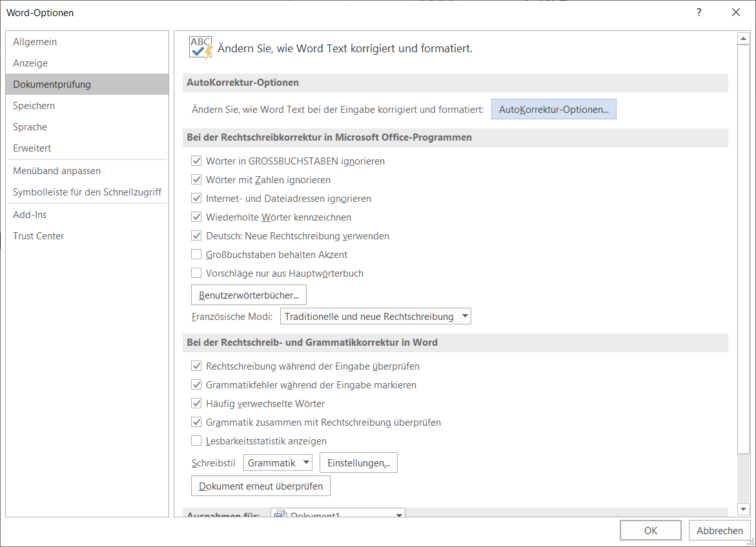Image resolution: width=756 pixels, height=547 pixels.
Task: Select the Erweitert category
Action: (87, 148)
